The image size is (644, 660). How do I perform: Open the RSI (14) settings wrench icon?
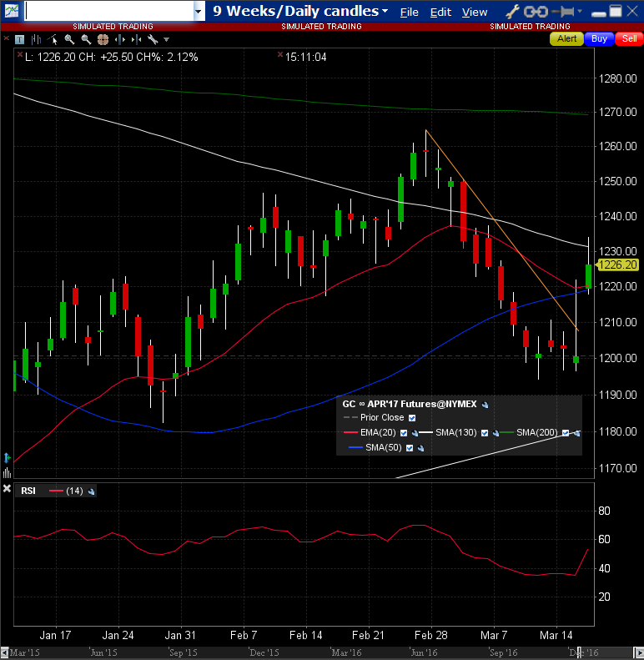90,492
